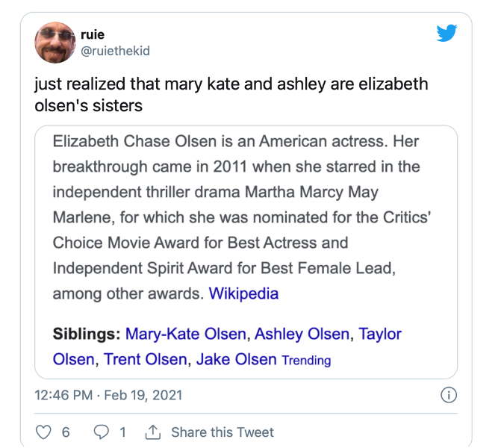Open ruie's profile avatar picture
The width and height of the screenshot is (504, 448).
(55, 43)
